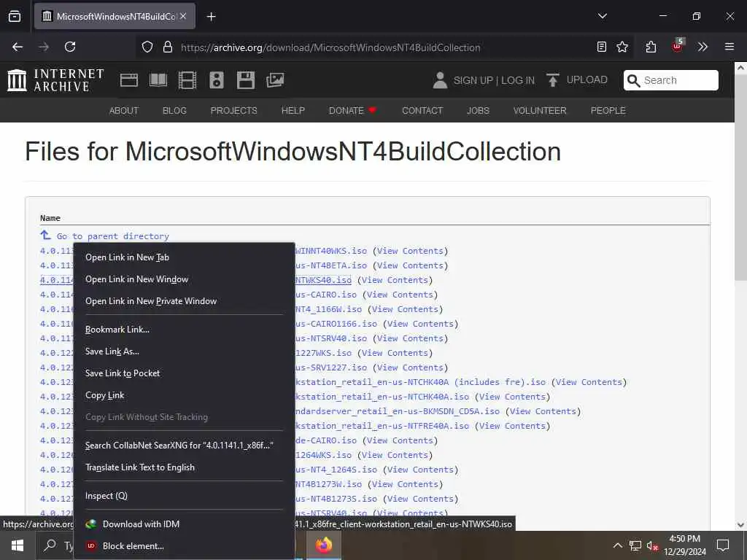Click the padlock site info icon
This screenshot has height=560, width=747.
point(167,47)
